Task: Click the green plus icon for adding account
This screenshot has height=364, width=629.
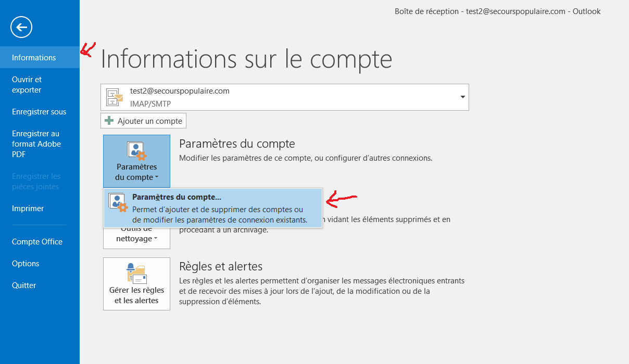Action: coord(109,121)
